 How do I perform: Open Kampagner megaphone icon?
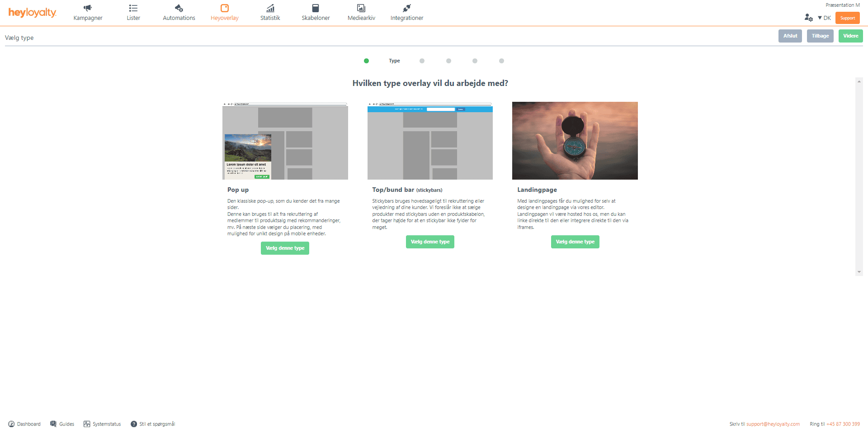click(x=88, y=8)
